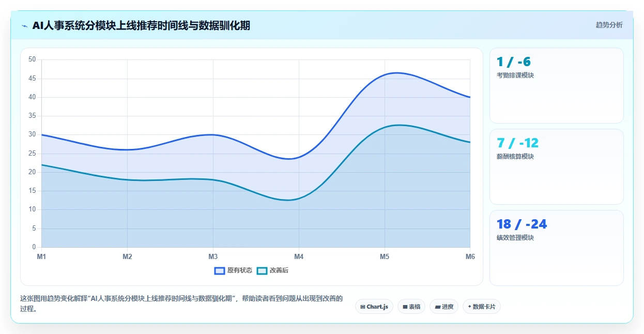Click the 原有状态 legend text
644x334 pixels.
[x=240, y=270]
